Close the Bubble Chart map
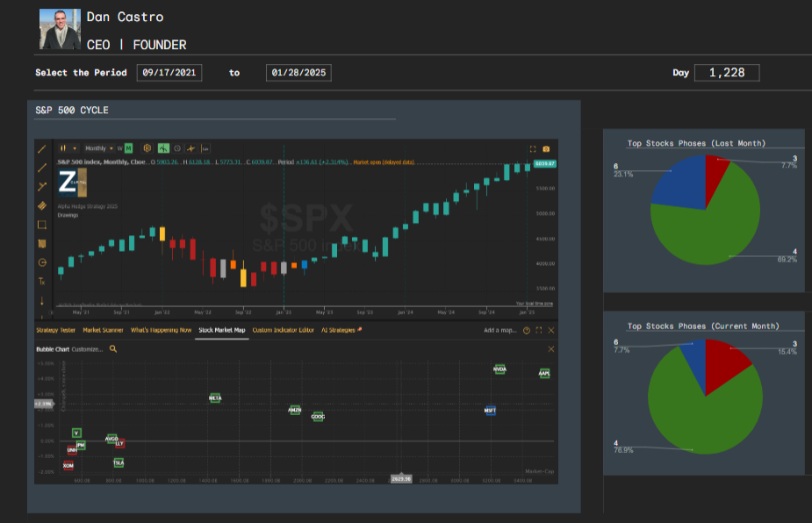Image resolution: width=812 pixels, height=523 pixels. point(551,349)
